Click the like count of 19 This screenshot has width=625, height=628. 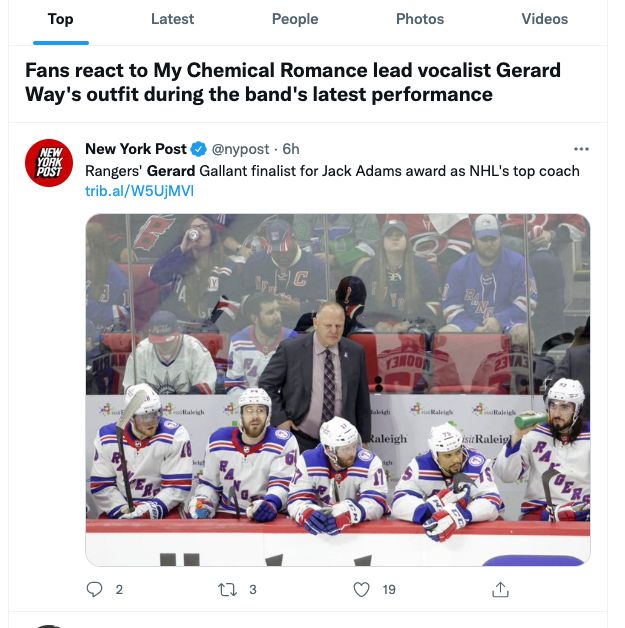coord(389,589)
